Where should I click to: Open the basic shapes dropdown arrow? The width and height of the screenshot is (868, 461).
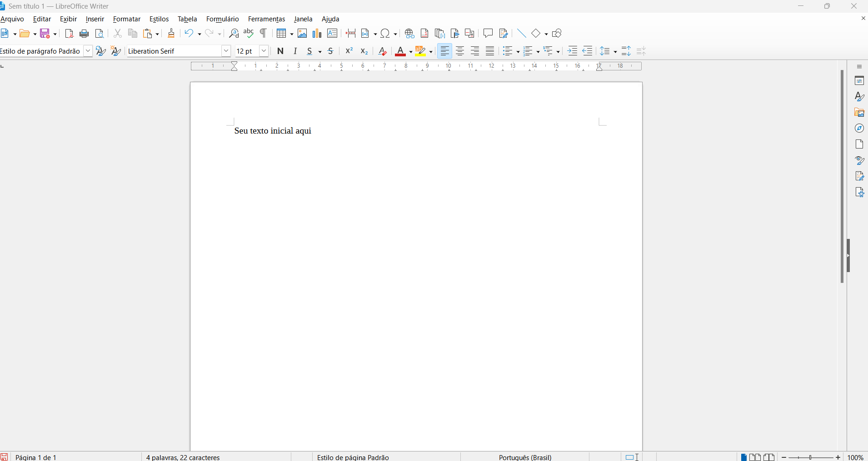tap(546, 34)
